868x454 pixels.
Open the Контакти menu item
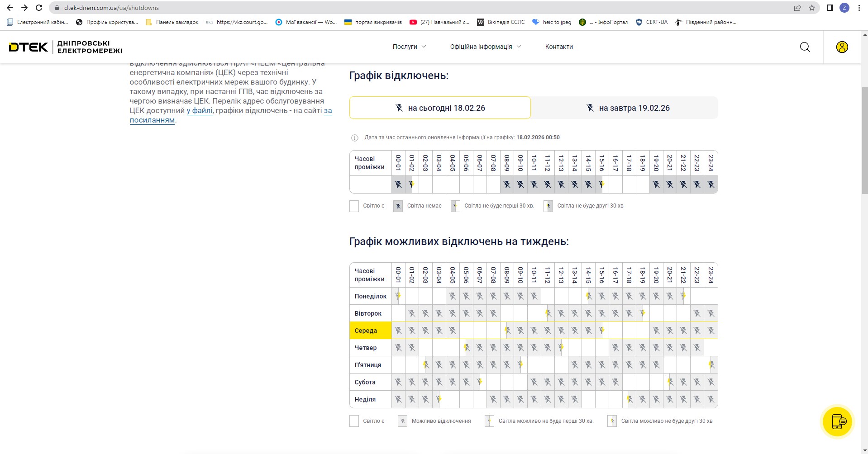(559, 47)
